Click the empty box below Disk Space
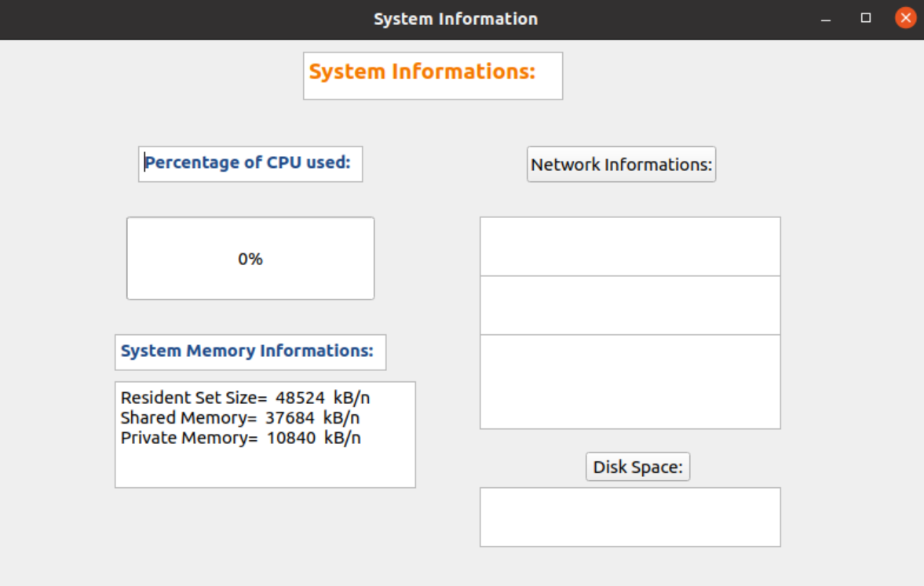This screenshot has width=924, height=586. (630, 517)
